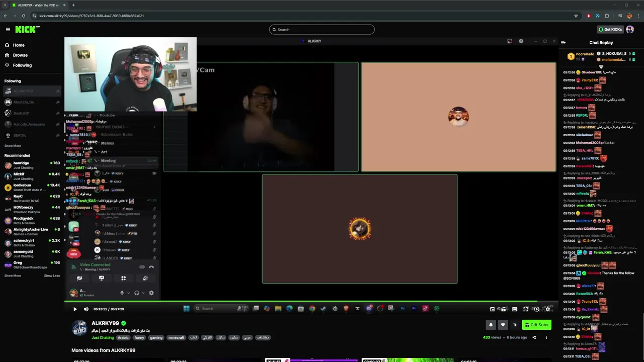The height and width of the screenshot is (362, 644).
Task: Go back in browser history
Action: pos(5,16)
